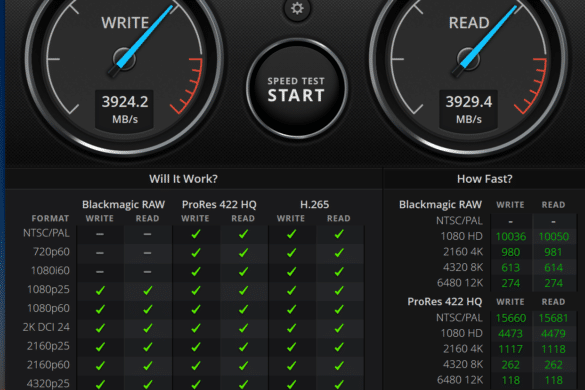Click the 4320p25 format row label
Viewport: 585px width, 390px height.
coord(48,383)
